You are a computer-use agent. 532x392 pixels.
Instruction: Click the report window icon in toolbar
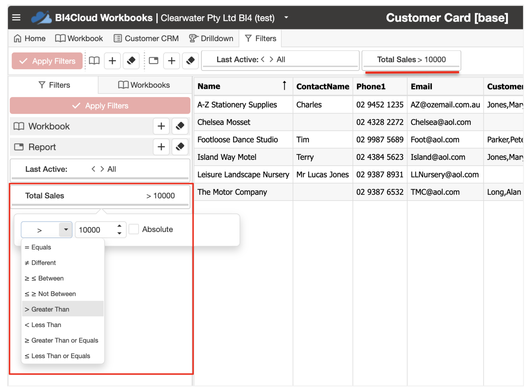(154, 61)
